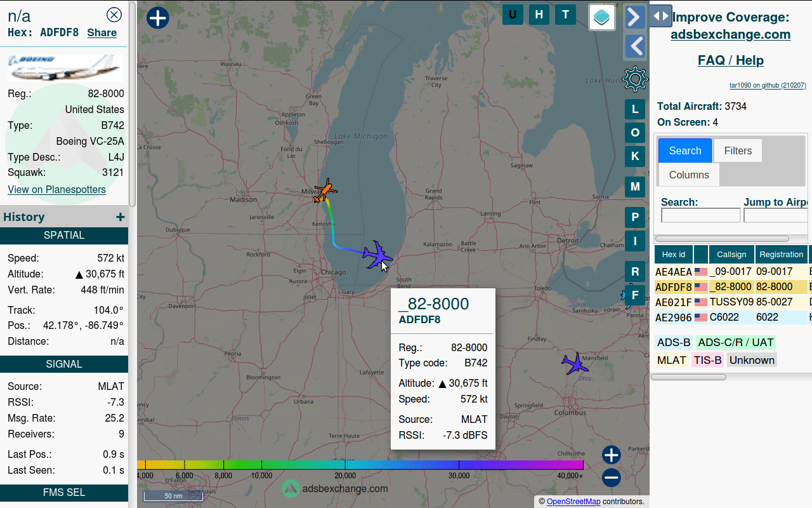Open the FAQ / Help link
Viewport: 812px width, 508px height.
(x=731, y=60)
